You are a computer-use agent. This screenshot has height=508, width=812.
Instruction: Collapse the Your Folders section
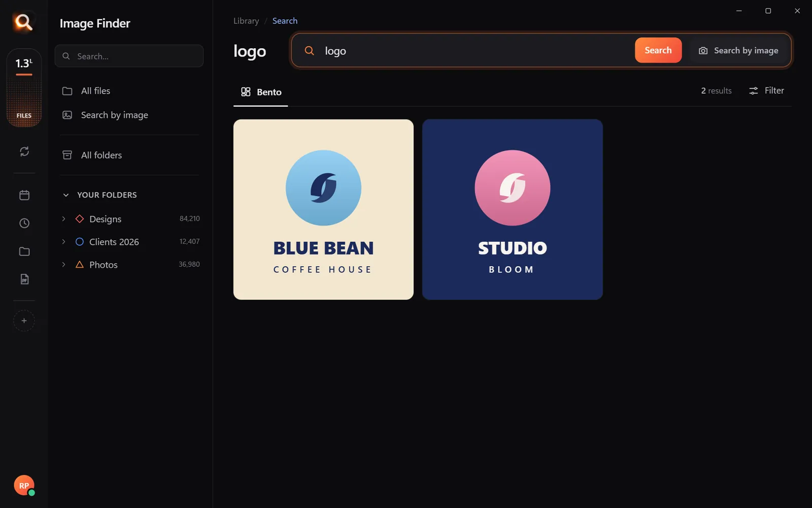(65, 195)
